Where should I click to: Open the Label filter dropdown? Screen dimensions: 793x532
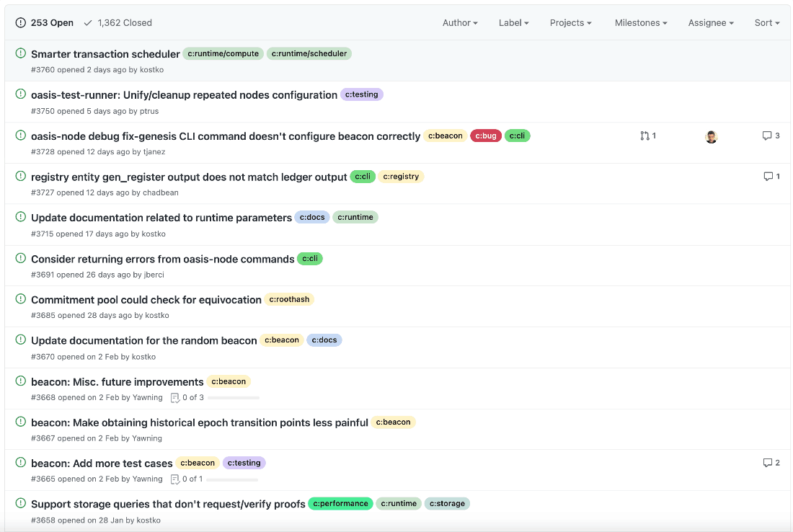(513, 23)
